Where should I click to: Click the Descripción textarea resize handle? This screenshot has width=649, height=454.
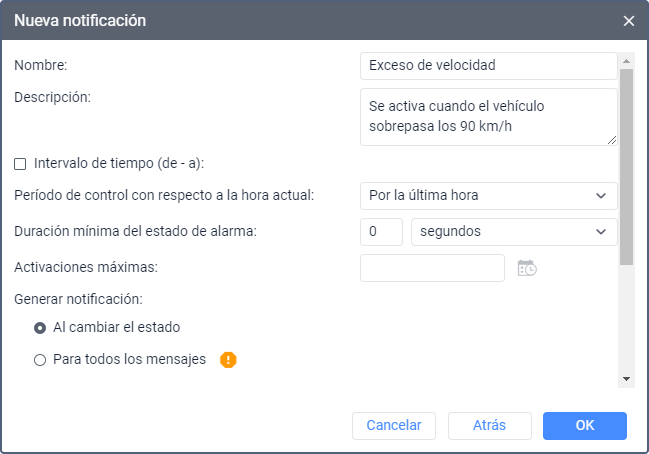click(612, 141)
